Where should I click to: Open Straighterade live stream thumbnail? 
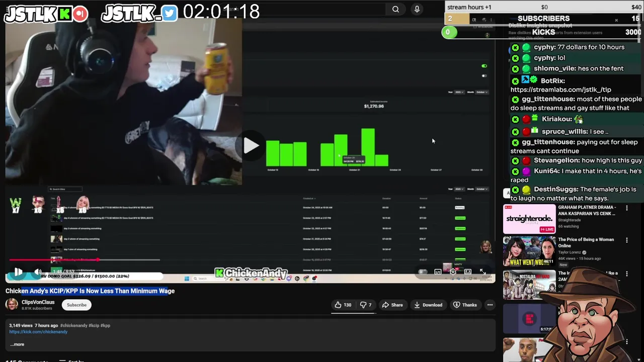tap(529, 219)
